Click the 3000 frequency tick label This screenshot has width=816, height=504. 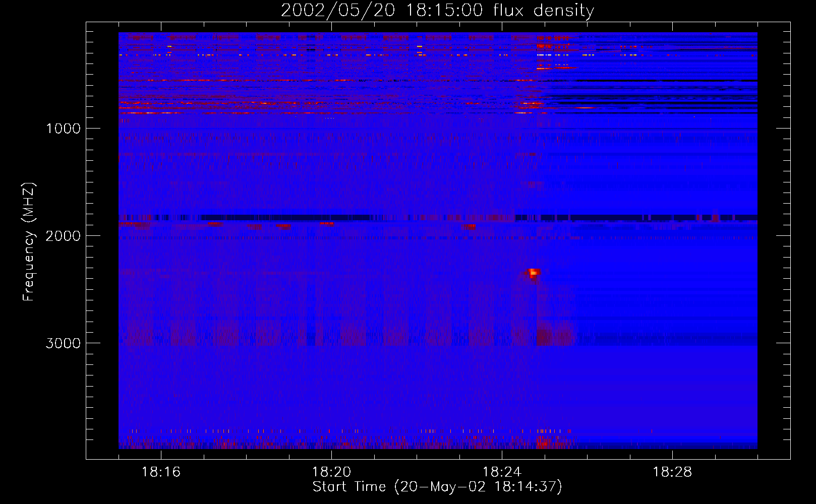pyautogui.click(x=64, y=343)
